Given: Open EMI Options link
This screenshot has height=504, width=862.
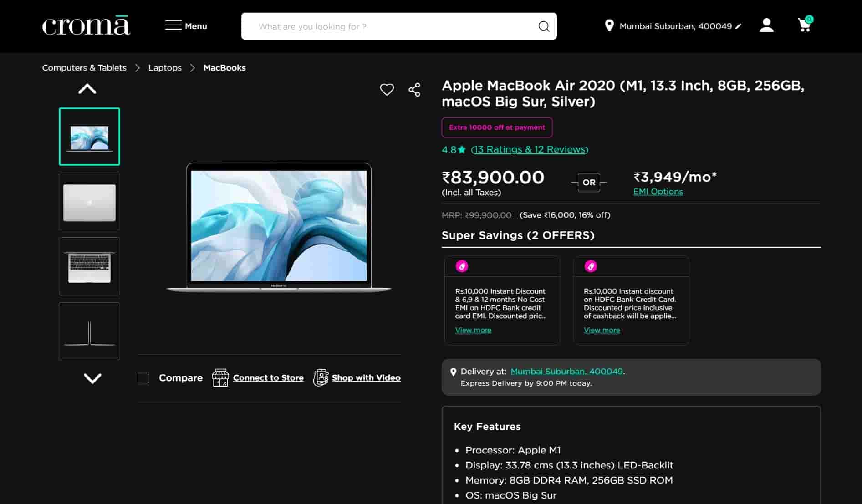Looking at the screenshot, I should (658, 192).
